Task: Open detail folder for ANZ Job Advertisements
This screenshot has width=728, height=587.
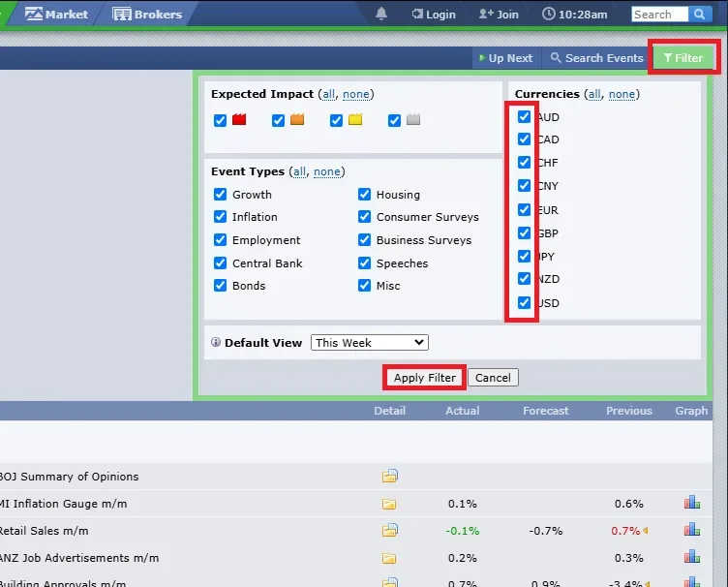Action: click(x=389, y=558)
